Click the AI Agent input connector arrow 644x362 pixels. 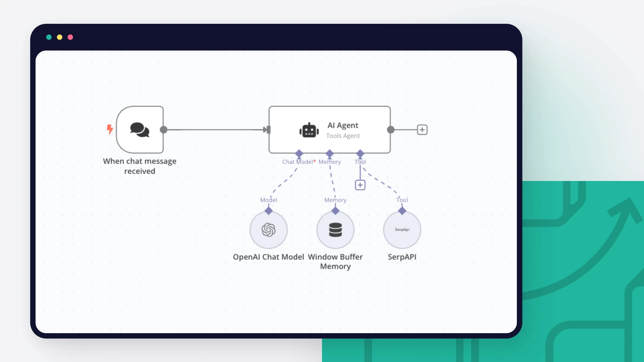(267, 130)
